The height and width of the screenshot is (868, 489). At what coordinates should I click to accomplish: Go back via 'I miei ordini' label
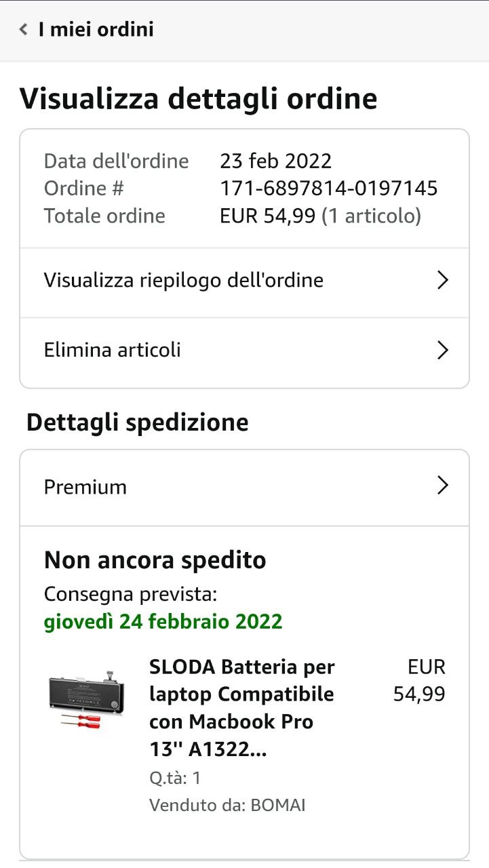click(96, 29)
